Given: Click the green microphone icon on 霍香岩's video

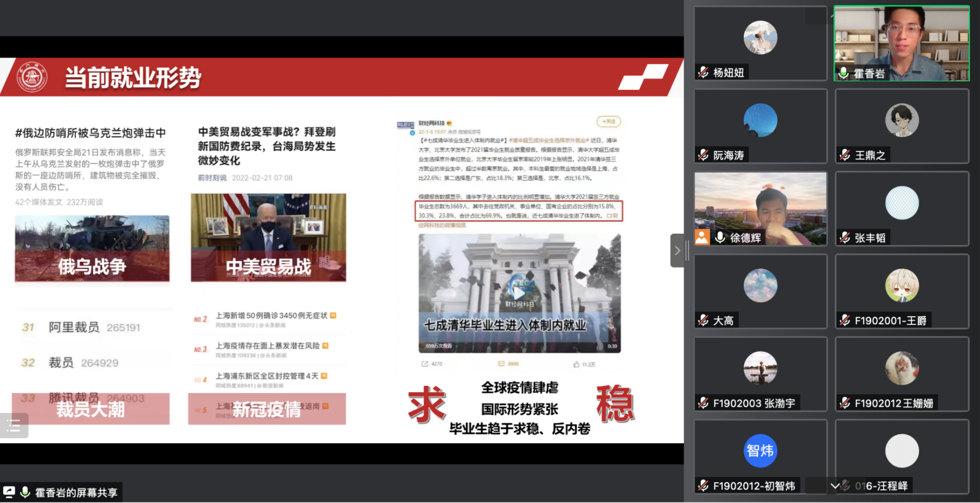Looking at the screenshot, I should pyautogui.click(x=843, y=73).
